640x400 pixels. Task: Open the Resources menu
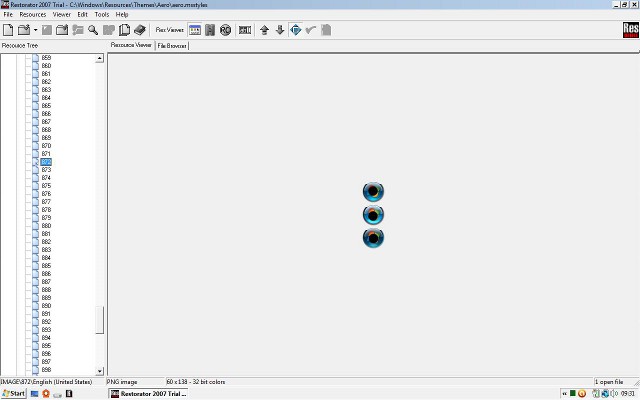(33, 14)
